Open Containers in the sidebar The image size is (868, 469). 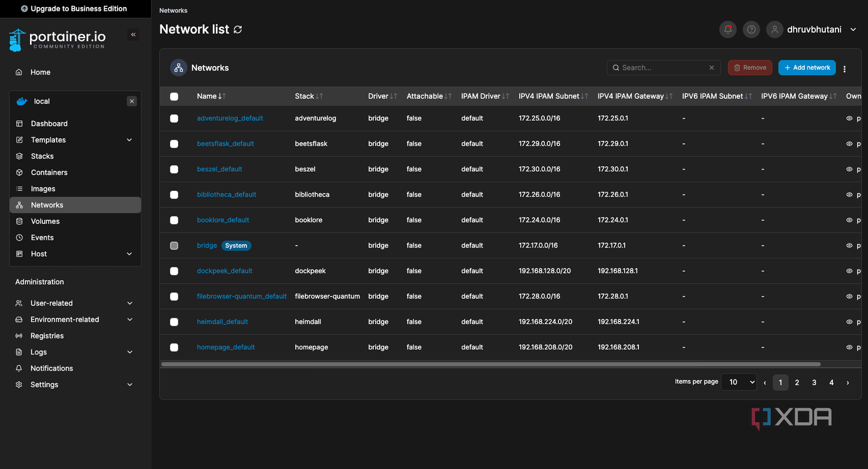click(75, 172)
